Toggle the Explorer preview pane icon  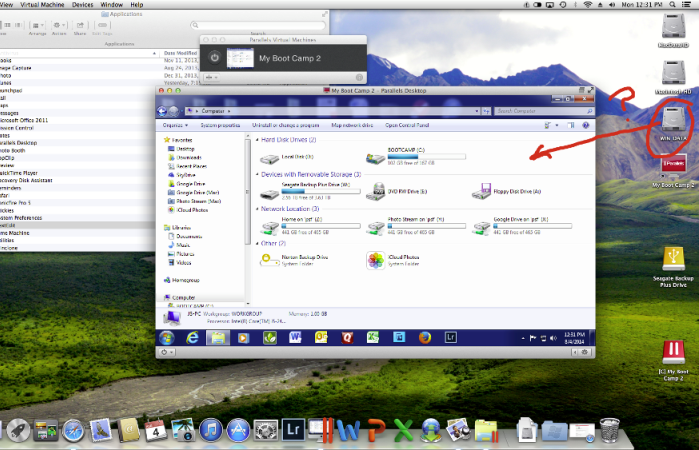point(571,125)
